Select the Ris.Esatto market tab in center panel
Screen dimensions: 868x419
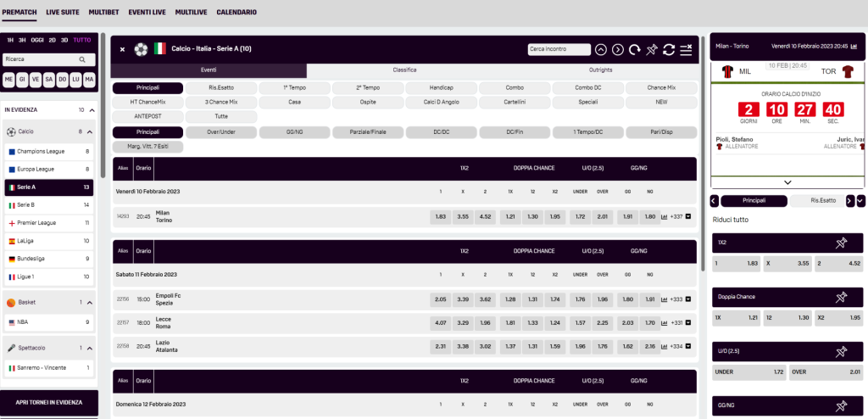[221, 88]
